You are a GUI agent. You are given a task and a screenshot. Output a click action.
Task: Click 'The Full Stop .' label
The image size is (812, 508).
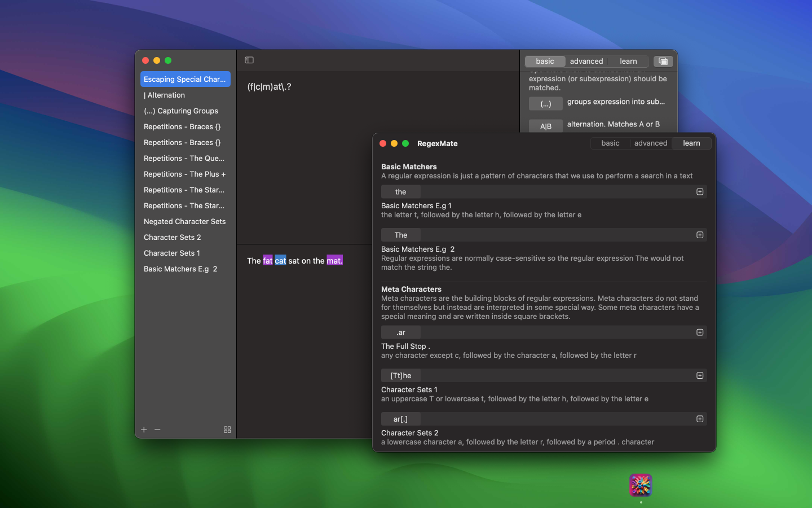coord(405,347)
